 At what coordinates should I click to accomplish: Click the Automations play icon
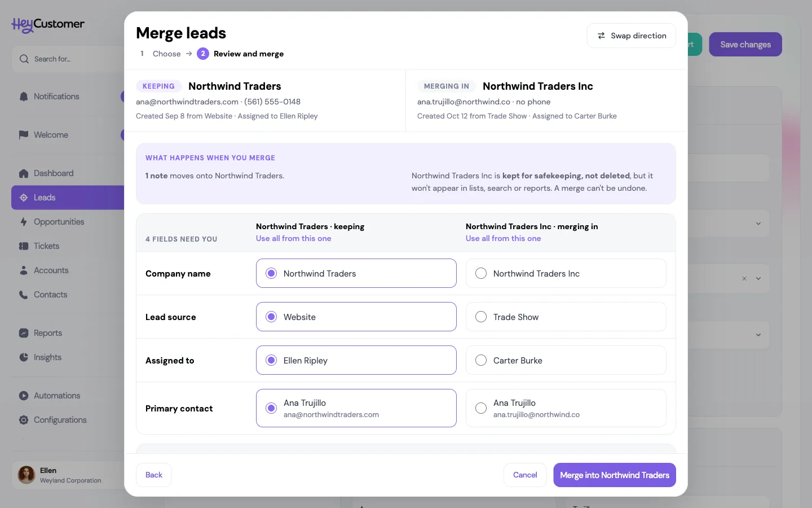pyautogui.click(x=24, y=396)
